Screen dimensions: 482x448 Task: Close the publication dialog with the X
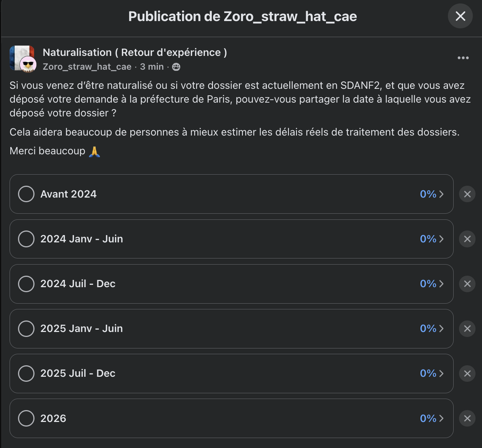(x=460, y=16)
